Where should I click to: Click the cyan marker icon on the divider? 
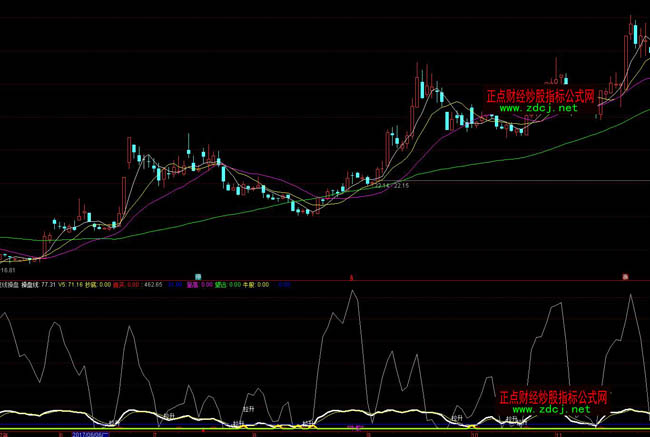click(198, 276)
